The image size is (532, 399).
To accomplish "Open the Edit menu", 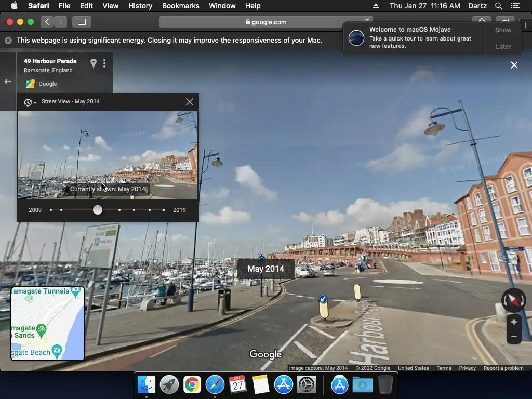I will click(86, 6).
